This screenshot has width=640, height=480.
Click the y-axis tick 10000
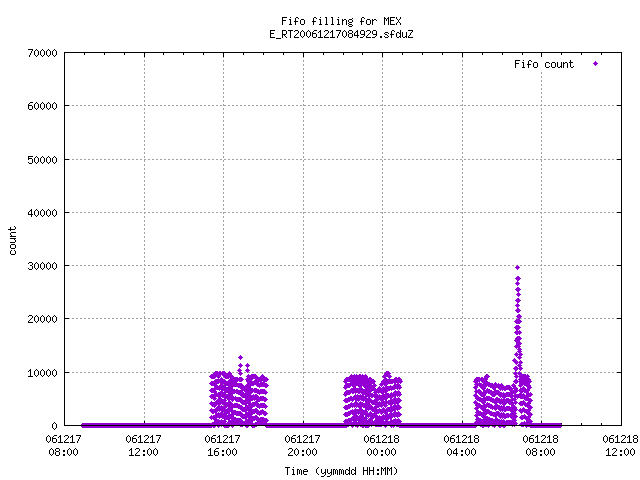[42, 373]
